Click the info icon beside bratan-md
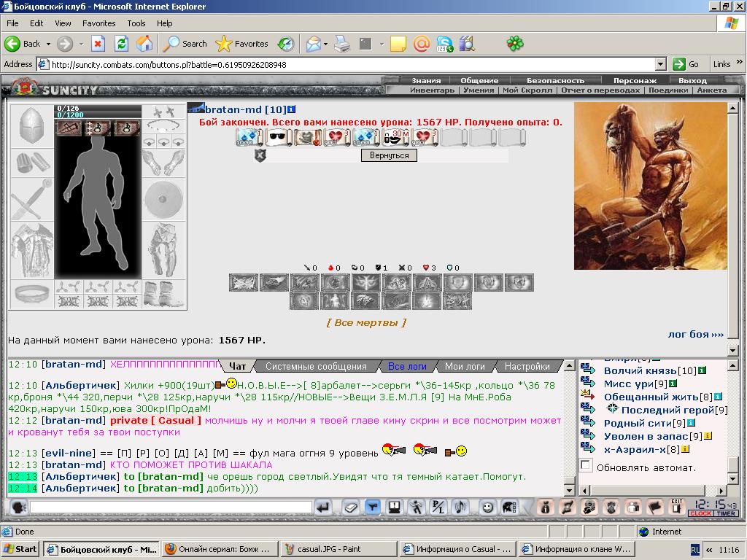Viewport: 747px width, 560px height. (292, 109)
